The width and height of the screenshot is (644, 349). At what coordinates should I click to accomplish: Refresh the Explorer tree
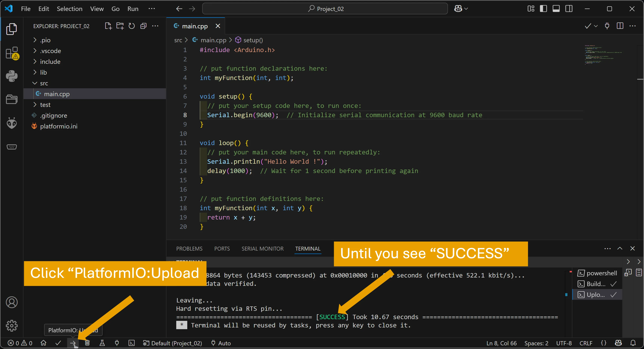tap(132, 26)
